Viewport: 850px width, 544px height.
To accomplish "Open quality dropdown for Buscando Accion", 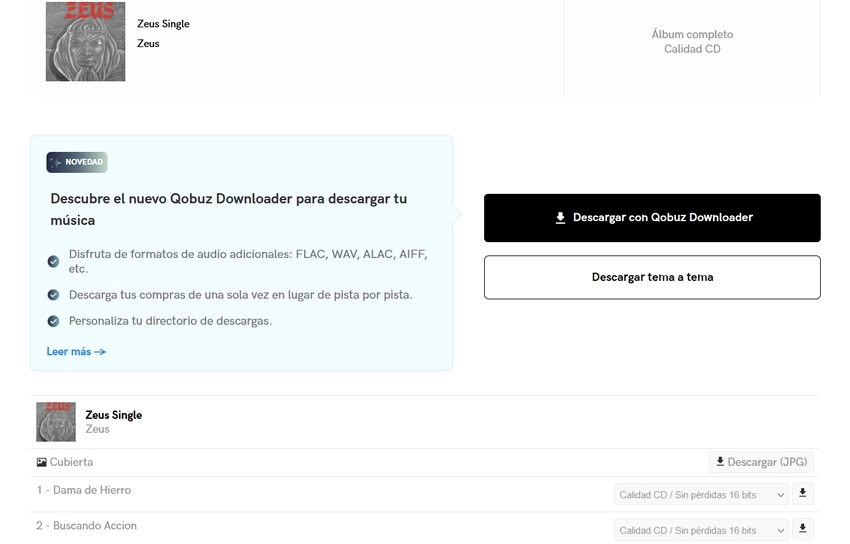I will pos(701,530).
